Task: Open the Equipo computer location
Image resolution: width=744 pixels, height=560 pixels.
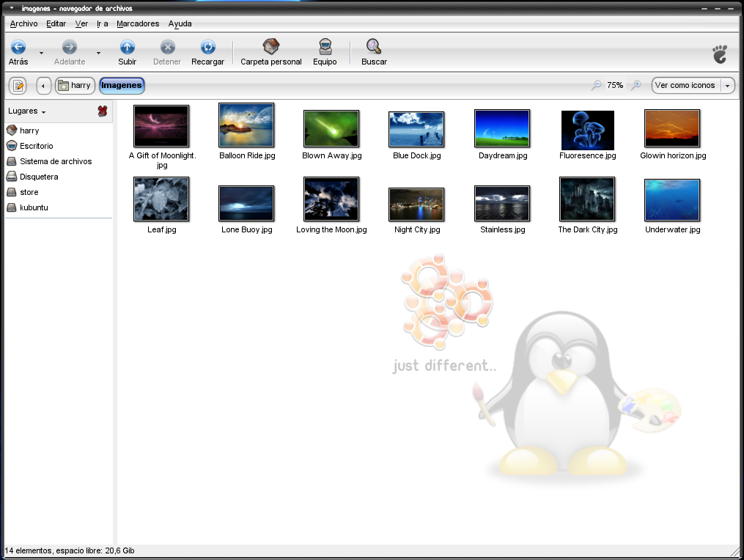Action: click(x=325, y=52)
